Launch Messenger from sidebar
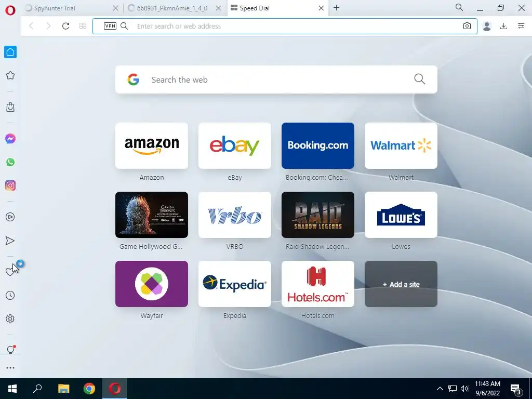Image resolution: width=532 pixels, height=399 pixels. (x=10, y=139)
